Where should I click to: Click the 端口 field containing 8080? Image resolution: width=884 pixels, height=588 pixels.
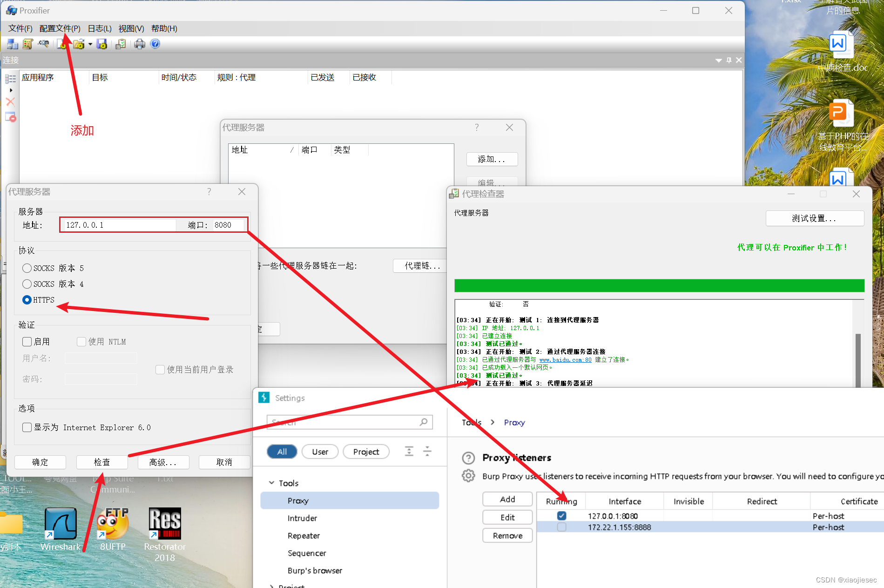(x=228, y=225)
